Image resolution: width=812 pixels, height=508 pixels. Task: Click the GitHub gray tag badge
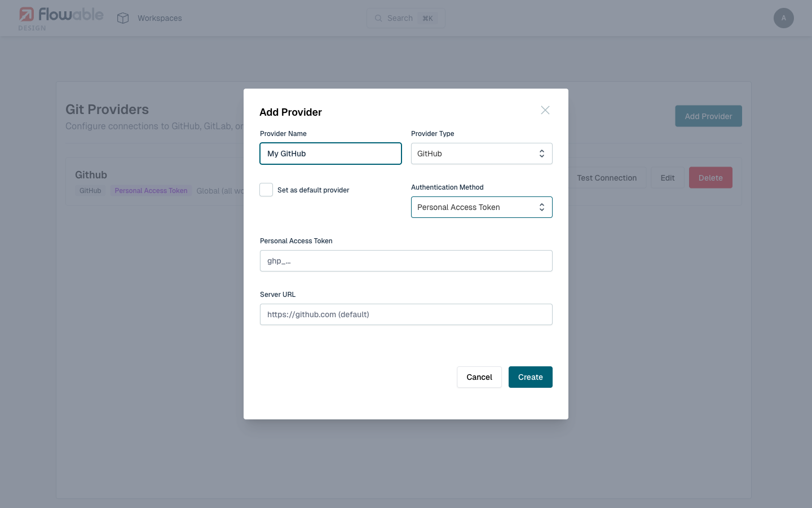90,191
